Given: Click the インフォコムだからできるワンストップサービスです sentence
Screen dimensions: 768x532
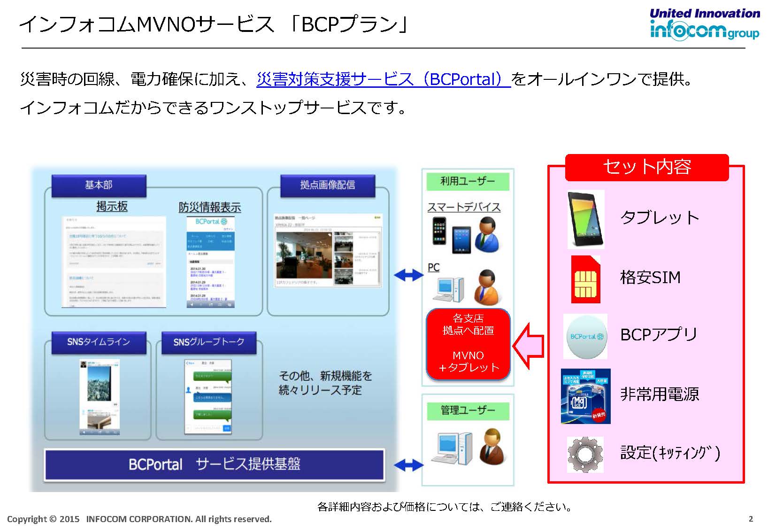Looking at the screenshot, I should coord(214,108).
